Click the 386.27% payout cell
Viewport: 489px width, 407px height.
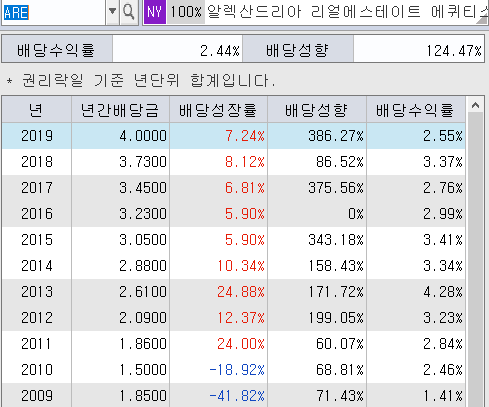317,136
